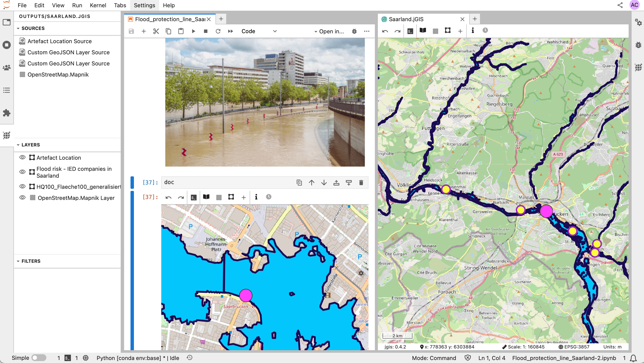The height and width of the screenshot is (363, 644).
Task: Click the cut cells scissors icon
Action: [x=156, y=31]
